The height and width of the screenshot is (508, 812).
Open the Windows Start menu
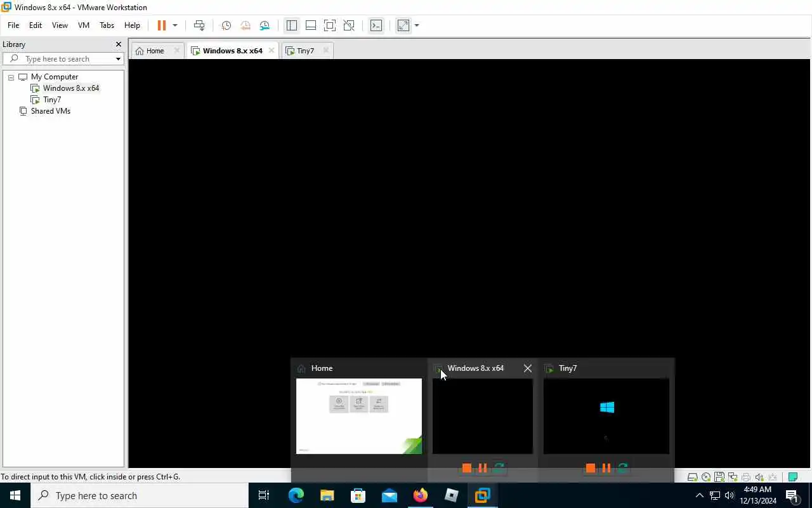coord(15,495)
